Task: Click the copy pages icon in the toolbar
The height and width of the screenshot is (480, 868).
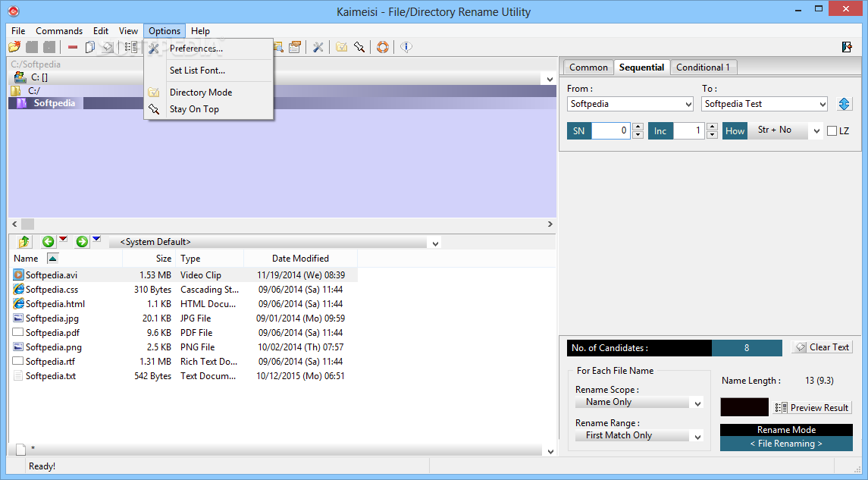Action: click(89, 47)
